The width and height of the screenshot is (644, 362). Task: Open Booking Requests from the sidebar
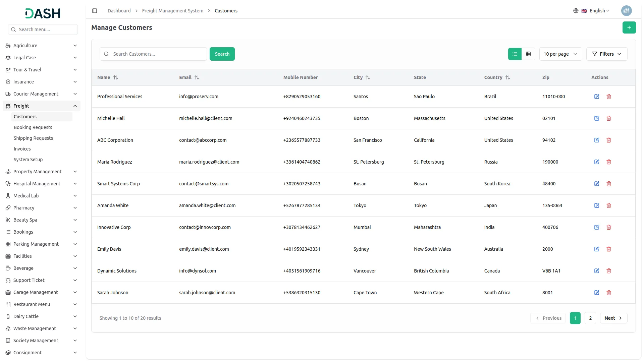click(33, 127)
